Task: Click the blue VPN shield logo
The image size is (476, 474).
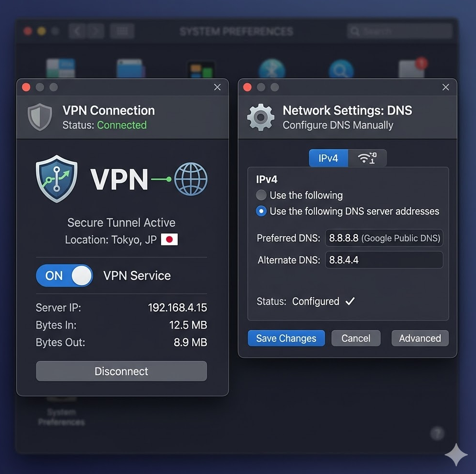Action: coord(56,179)
